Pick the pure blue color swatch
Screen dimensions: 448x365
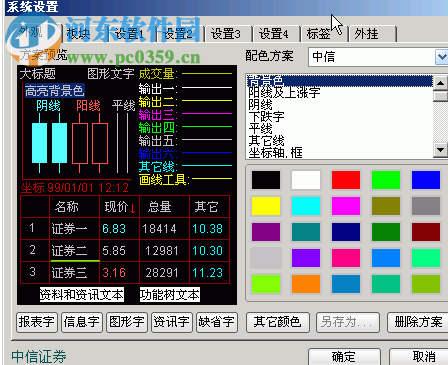click(426, 180)
